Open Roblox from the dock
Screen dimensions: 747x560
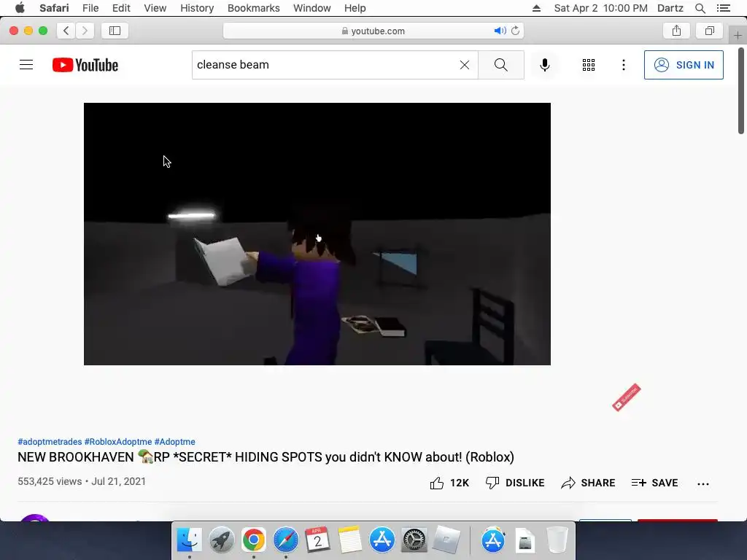pyautogui.click(x=446, y=540)
